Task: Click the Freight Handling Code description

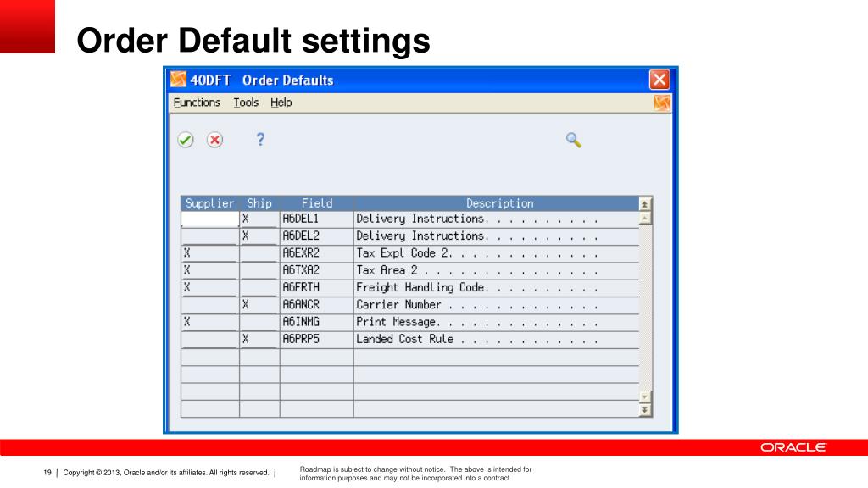Action: [x=477, y=288]
